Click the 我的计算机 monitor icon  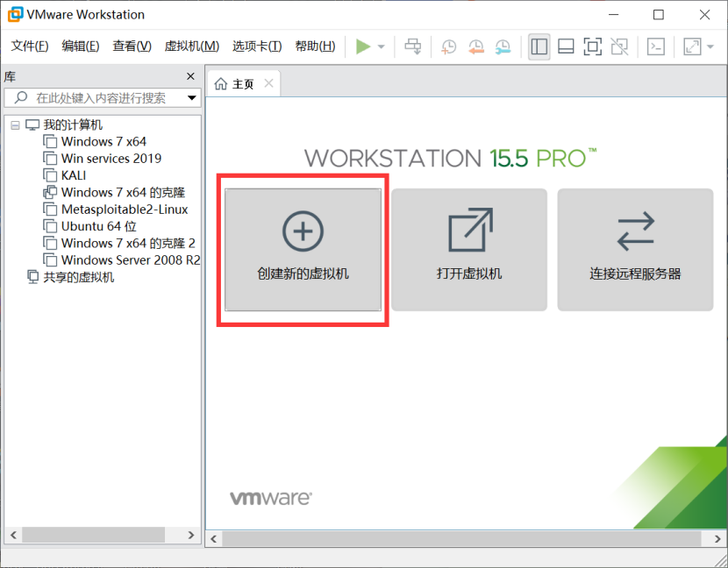[x=32, y=124]
